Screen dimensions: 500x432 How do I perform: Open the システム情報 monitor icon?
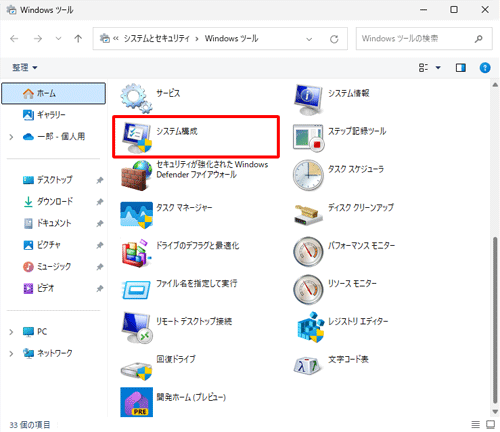(x=308, y=99)
